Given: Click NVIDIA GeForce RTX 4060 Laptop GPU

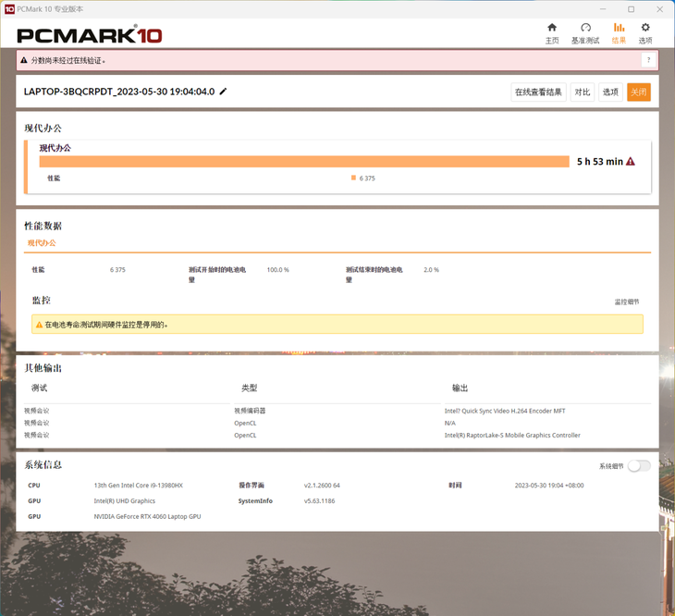Looking at the screenshot, I should tap(147, 516).
